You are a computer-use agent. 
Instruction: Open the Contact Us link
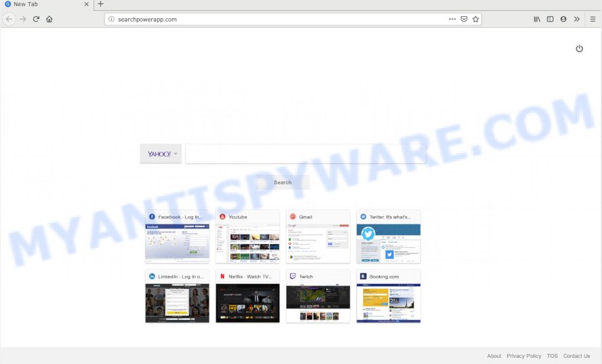pos(576,356)
